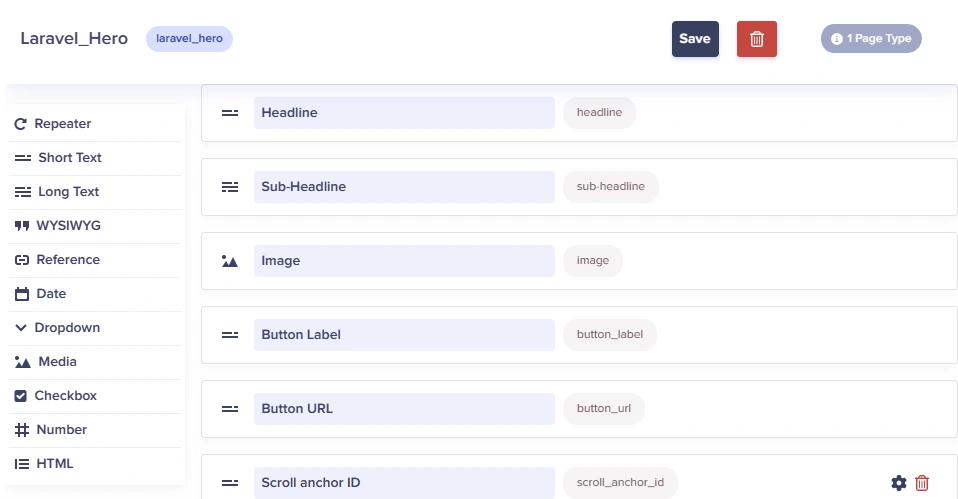
Task: Click the image icon on Image row
Action: click(230, 261)
